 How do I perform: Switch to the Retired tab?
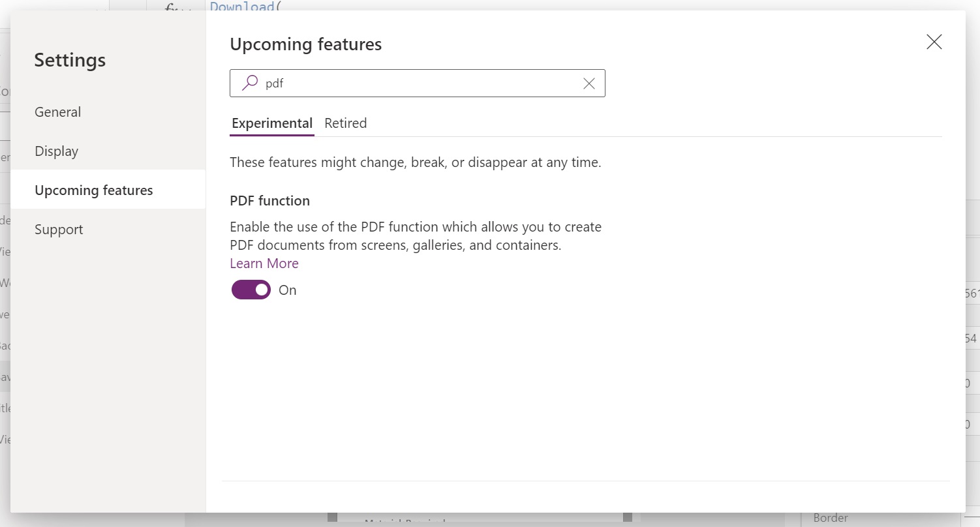click(345, 123)
